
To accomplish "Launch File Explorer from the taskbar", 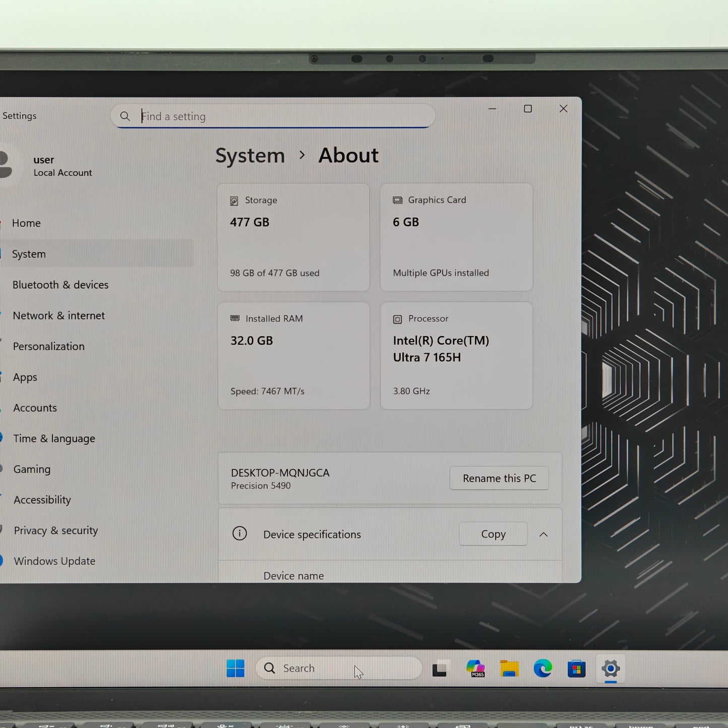I will [509, 668].
